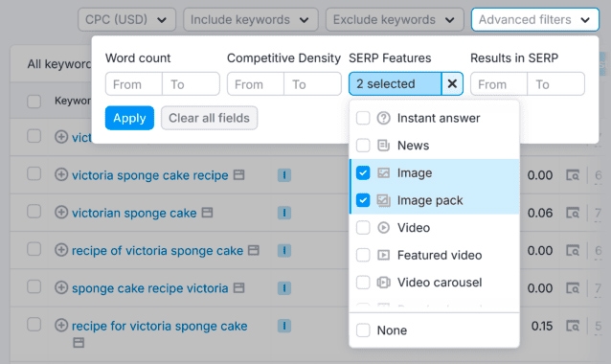
Task: Focus the Results in SERP From field
Action: point(499,83)
